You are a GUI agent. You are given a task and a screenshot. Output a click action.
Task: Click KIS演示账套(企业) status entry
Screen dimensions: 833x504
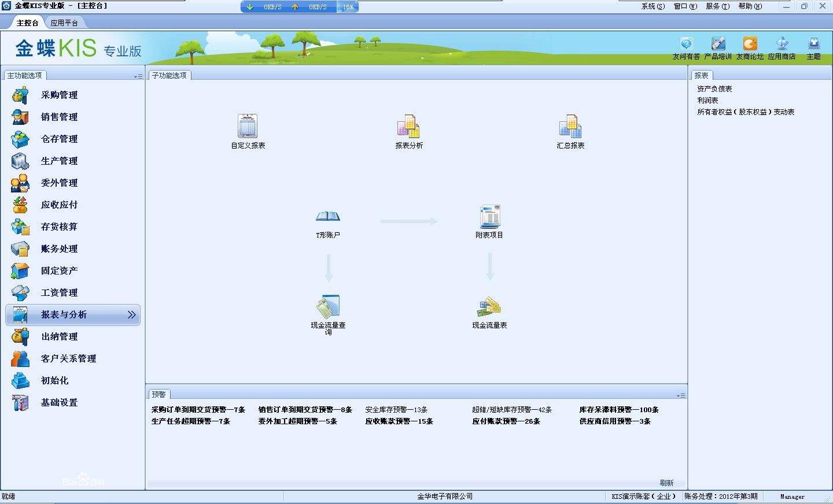click(644, 496)
